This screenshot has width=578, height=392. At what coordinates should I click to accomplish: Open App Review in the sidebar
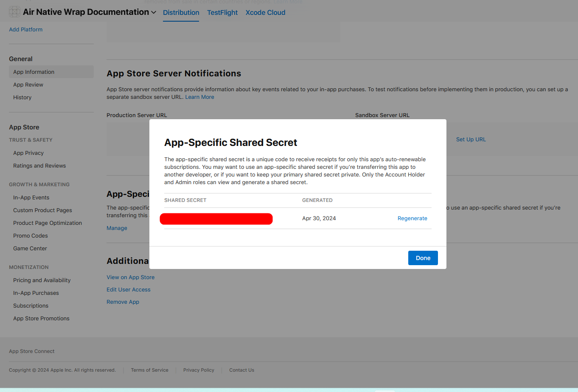coord(28,84)
